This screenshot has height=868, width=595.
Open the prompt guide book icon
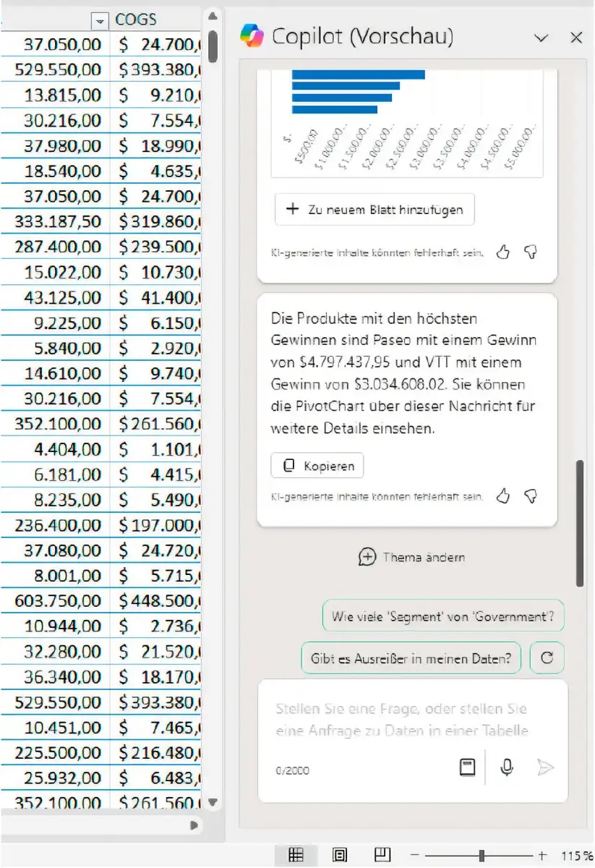pyautogui.click(x=468, y=767)
